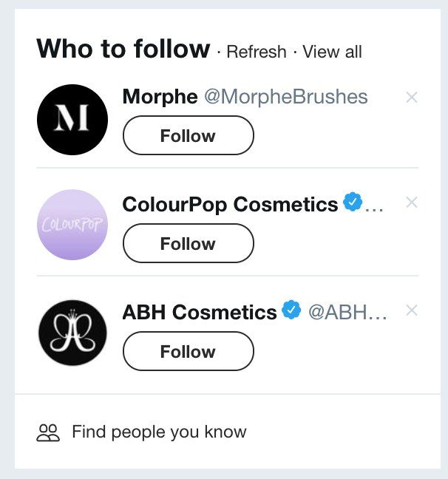
Task: Click ColourPop Cosmetics verified badge
Action: 353,203
